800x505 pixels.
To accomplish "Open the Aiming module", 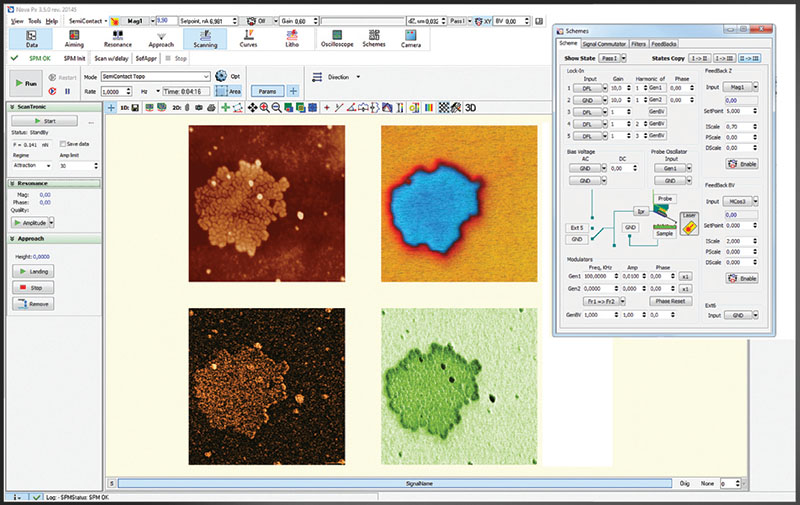I will (x=74, y=38).
